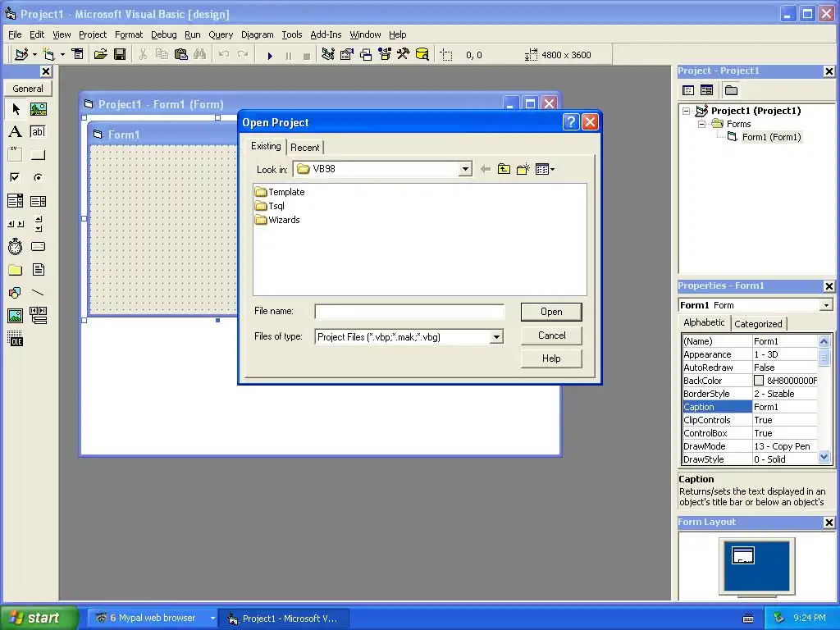
Task: Select the OLE container tool
Action: (x=15, y=339)
